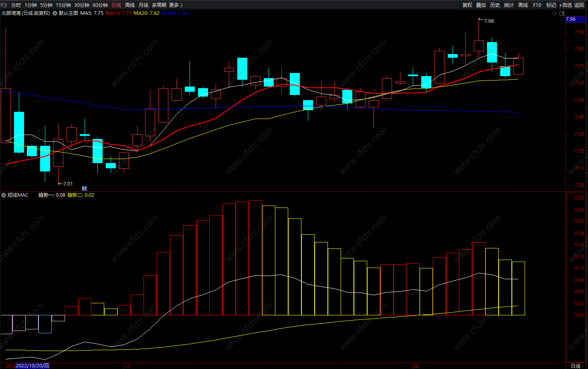Click the 短线MAC indicator name
588x369 pixels.
[18, 195]
